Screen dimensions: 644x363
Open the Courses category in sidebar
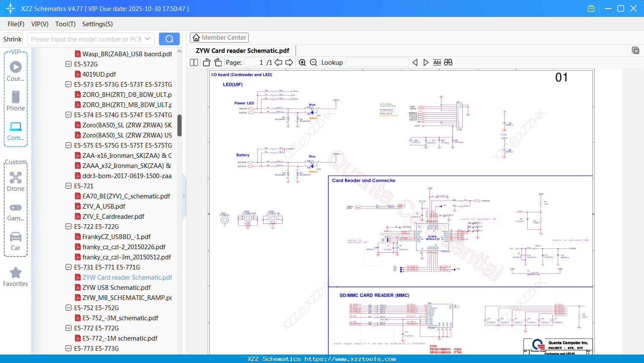[x=16, y=71]
